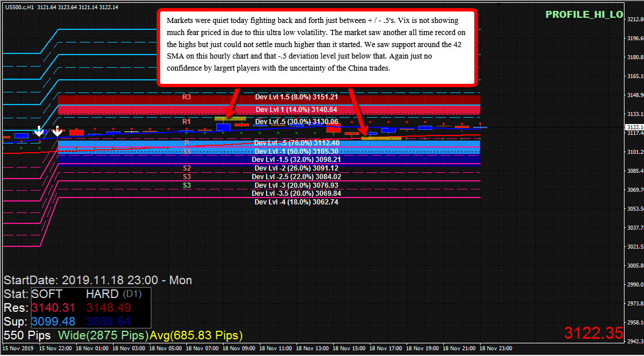Click the R3 pivot level label
This screenshot has height=356, width=644.
tap(186, 97)
